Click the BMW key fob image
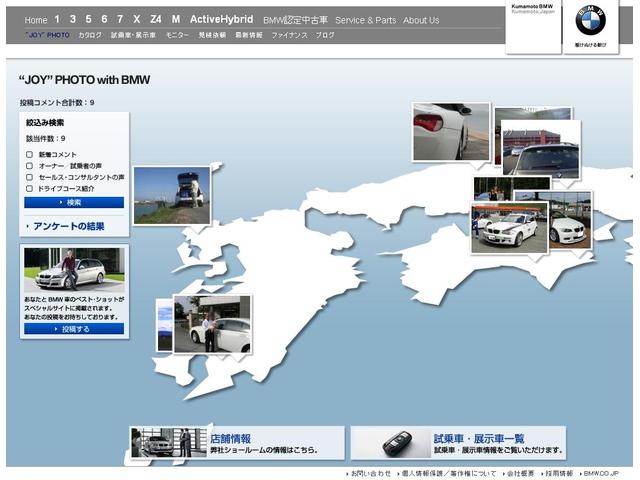Image resolution: width=640 pixels, height=480 pixels. [400, 445]
